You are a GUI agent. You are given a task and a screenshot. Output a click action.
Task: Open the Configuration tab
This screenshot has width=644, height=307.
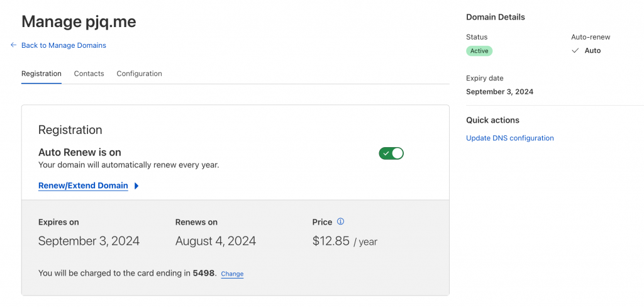139,74
